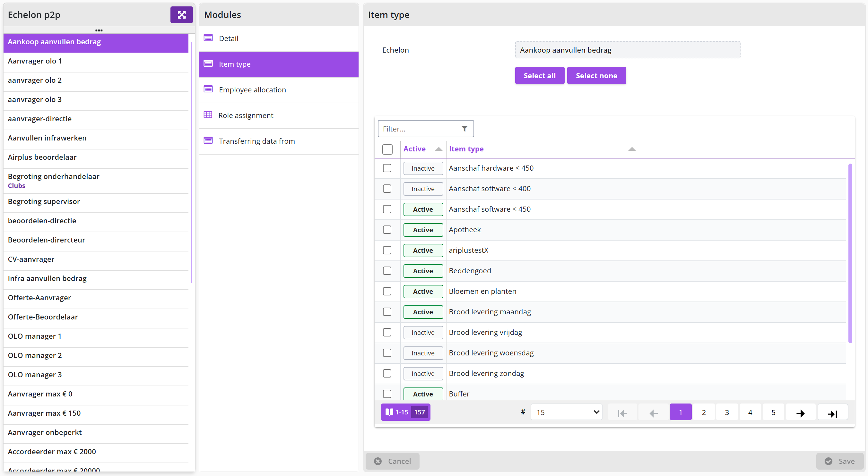
Task: Check the Brood levering vrijdag row checkbox
Action: [x=387, y=332]
